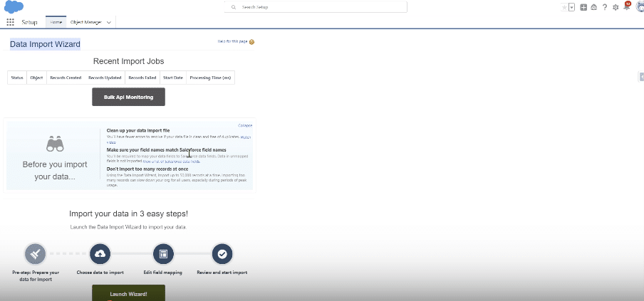Click the Object column header
This screenshot has width=644, height=301.
tap(36, 78)
